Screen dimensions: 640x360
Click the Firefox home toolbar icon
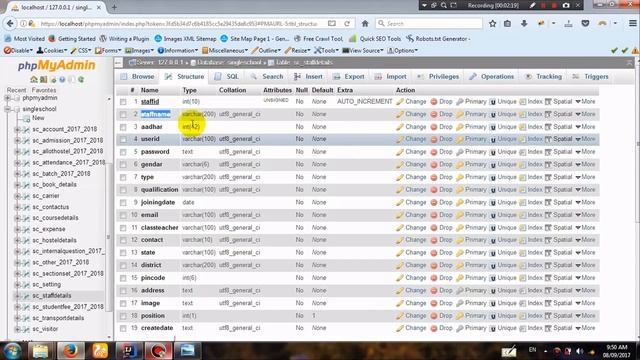(365, 24)
